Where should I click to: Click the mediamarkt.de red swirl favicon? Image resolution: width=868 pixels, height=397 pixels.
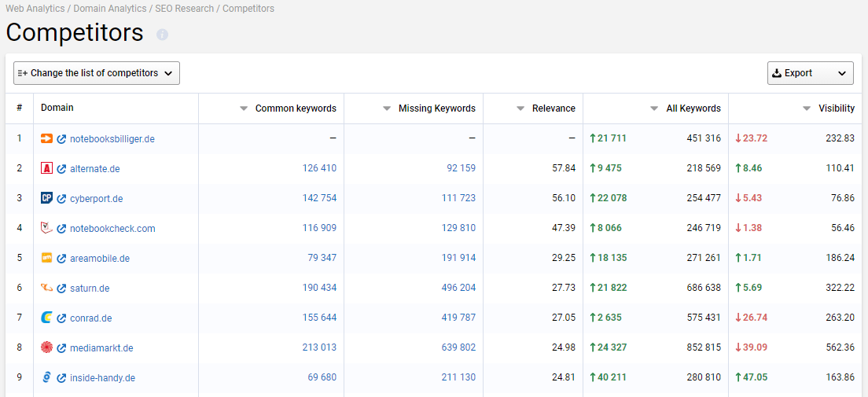(47, 347)
